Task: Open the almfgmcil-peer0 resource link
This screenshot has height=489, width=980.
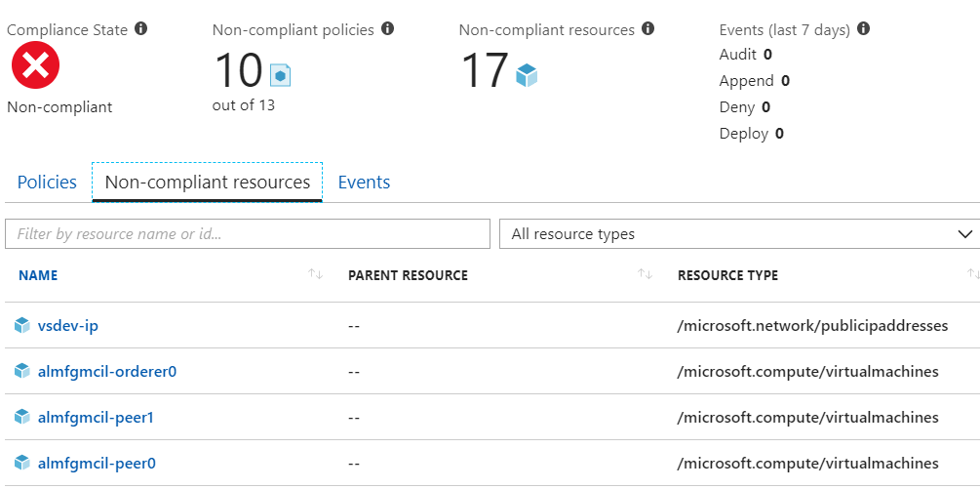Action: 97,463
